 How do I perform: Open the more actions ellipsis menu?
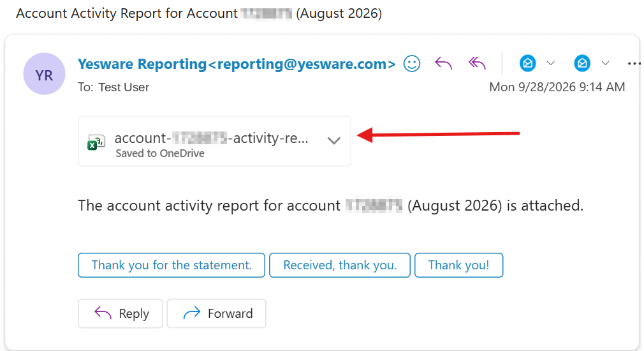pos(634,64)
